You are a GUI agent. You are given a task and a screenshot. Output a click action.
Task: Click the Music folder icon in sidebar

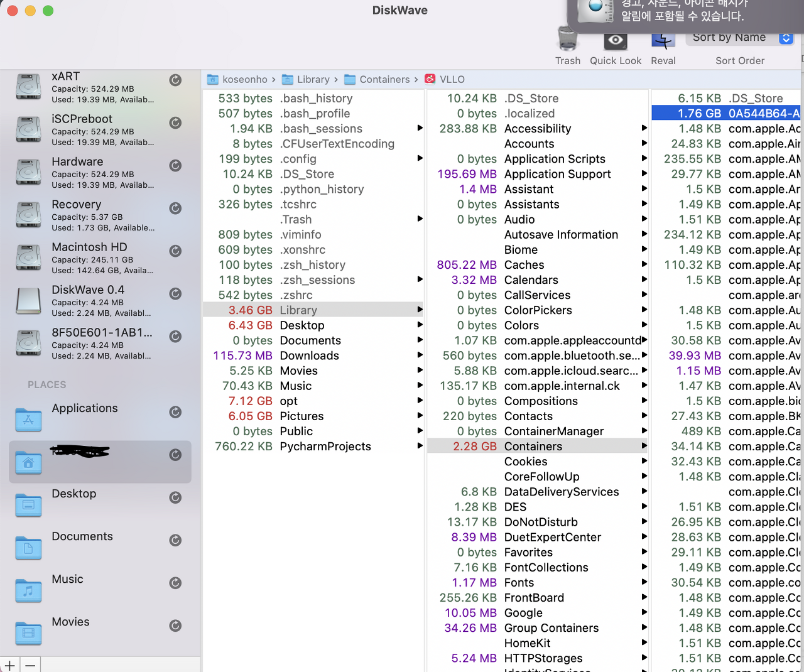28,590
